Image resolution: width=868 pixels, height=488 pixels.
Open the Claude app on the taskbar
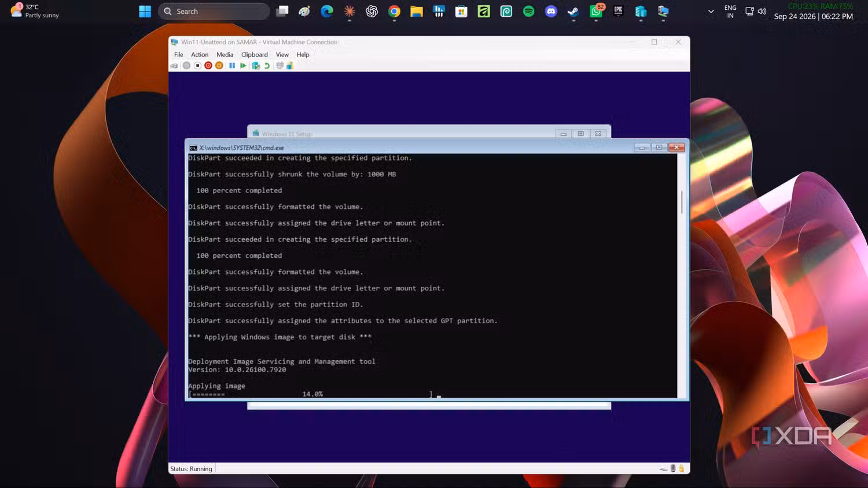pyautogui.click(x=350, y=12)
